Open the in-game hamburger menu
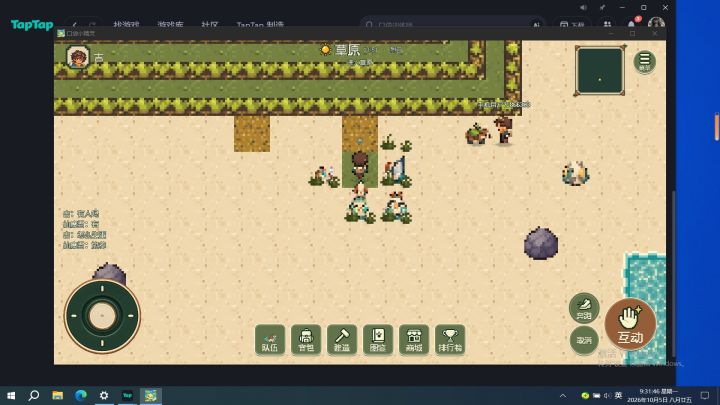The width and height of the screenshot is (720, 405). point(645,62)
